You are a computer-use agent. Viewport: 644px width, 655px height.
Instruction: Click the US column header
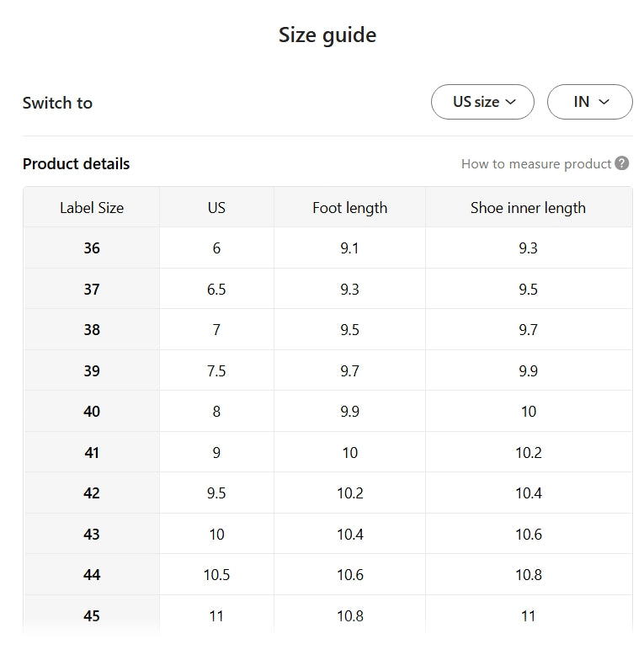click(x=216, y=207)
